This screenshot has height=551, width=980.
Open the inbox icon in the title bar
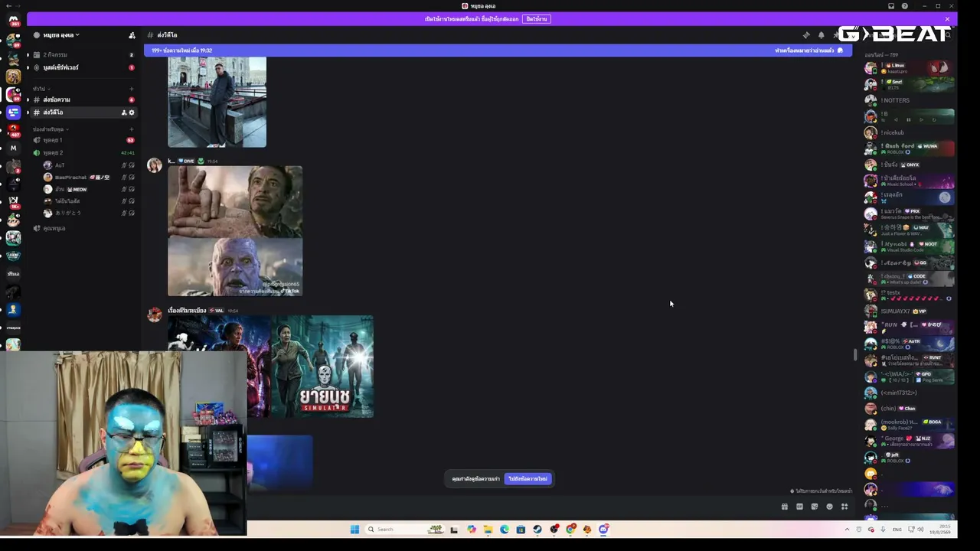pyautogui.click(x=891, y=6)
